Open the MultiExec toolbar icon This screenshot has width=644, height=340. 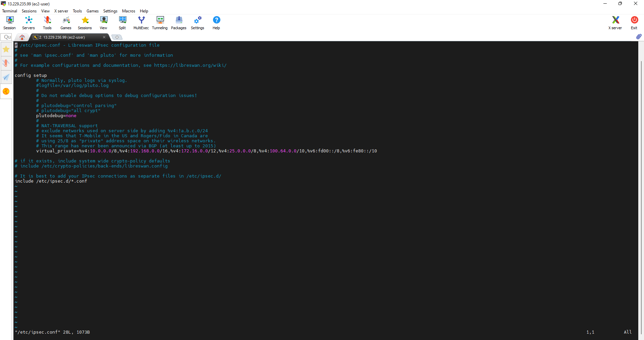(x=141, y=23)
